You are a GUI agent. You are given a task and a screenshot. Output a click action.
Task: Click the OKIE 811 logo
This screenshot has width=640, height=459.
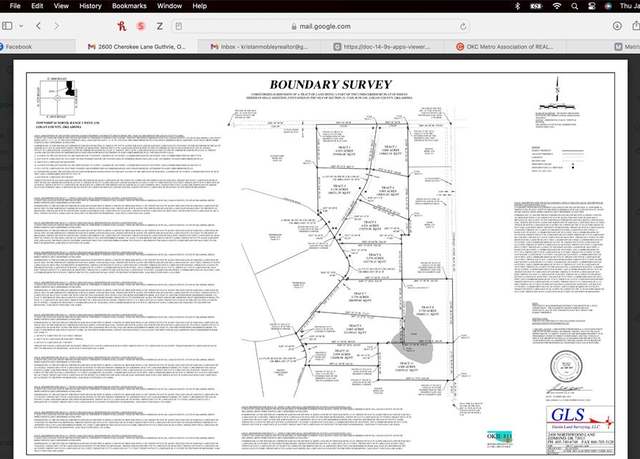499,438
